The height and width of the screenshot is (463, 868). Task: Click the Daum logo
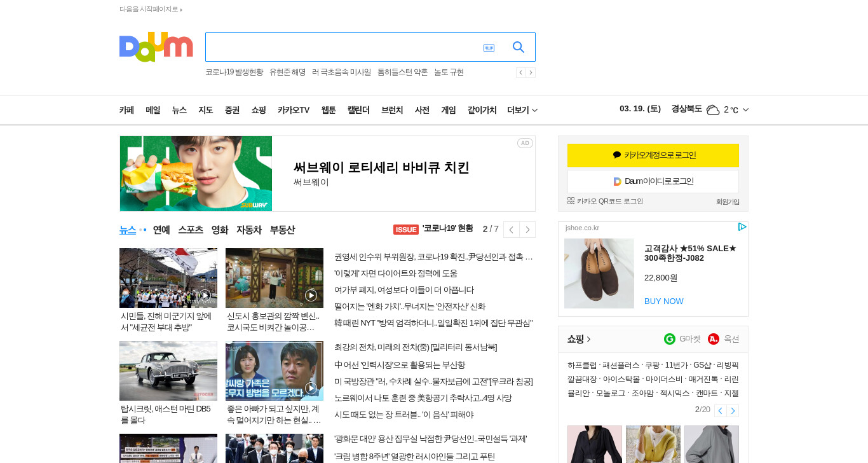click(156, 47)
